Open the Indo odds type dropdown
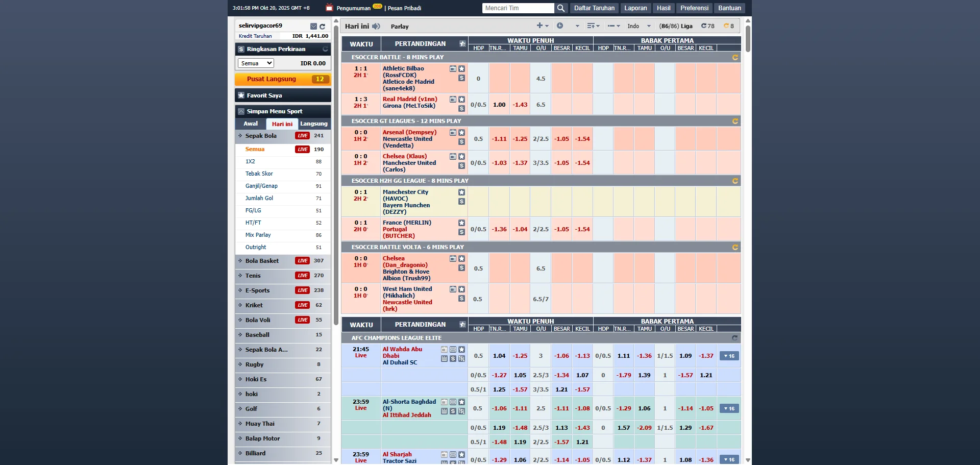 [639, 26]
